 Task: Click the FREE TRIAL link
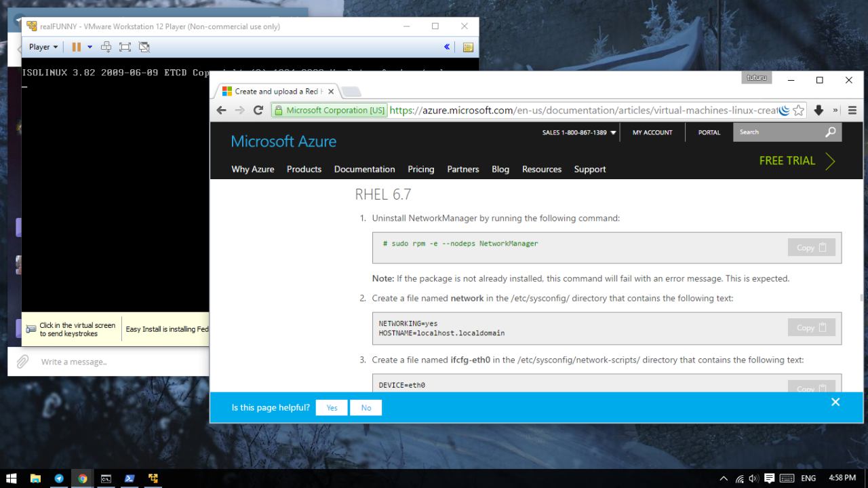coord(797,161)
